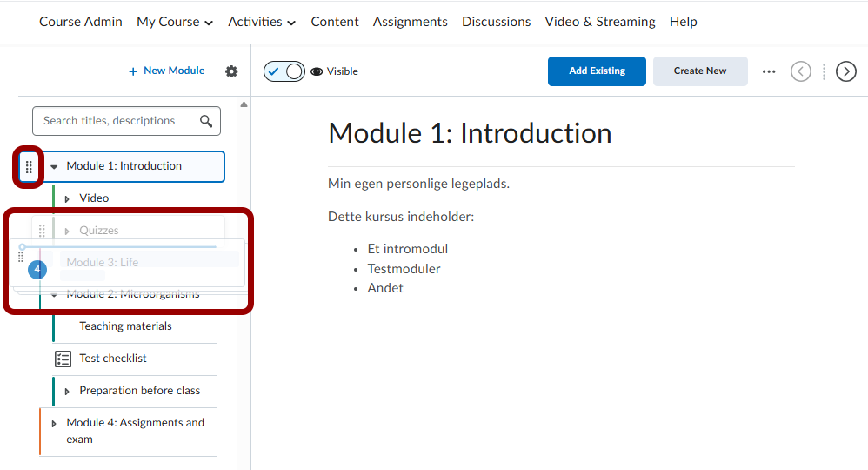
Task: Click the eye Visible indicator
Action: click(317, 71)
